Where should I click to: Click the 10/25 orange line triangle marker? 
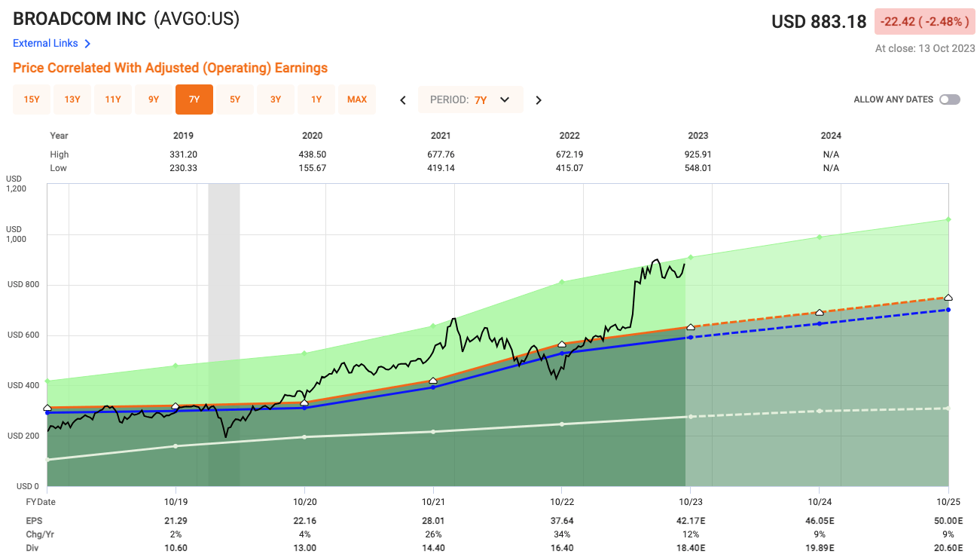coord(948,298)
